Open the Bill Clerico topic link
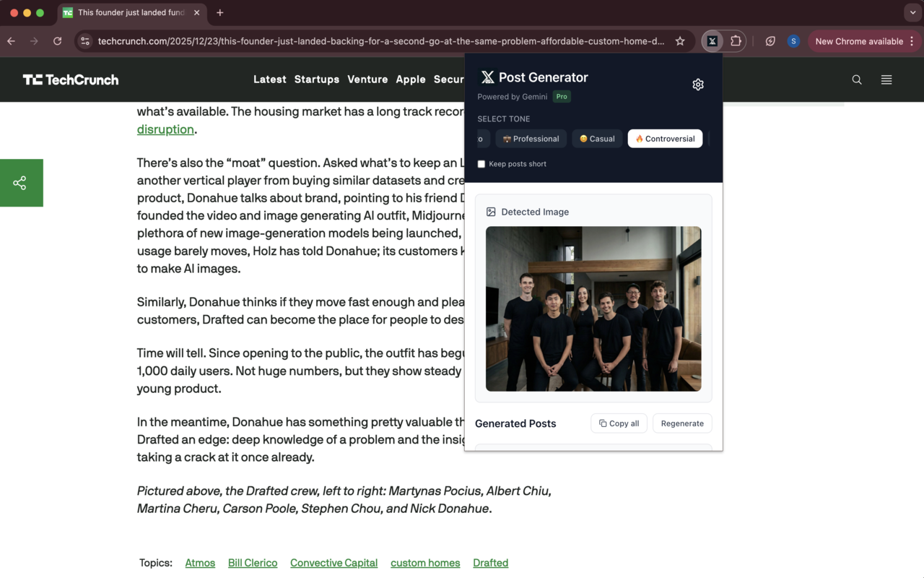 (x=252, y=562)
